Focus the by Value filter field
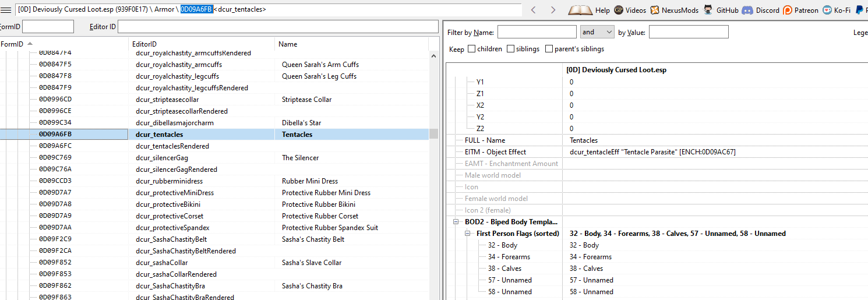The image size is (868, 300). tap(689, 32)
